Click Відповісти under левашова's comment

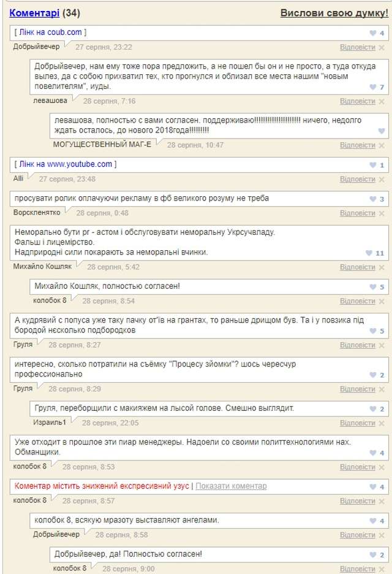[x=357, y=101]
